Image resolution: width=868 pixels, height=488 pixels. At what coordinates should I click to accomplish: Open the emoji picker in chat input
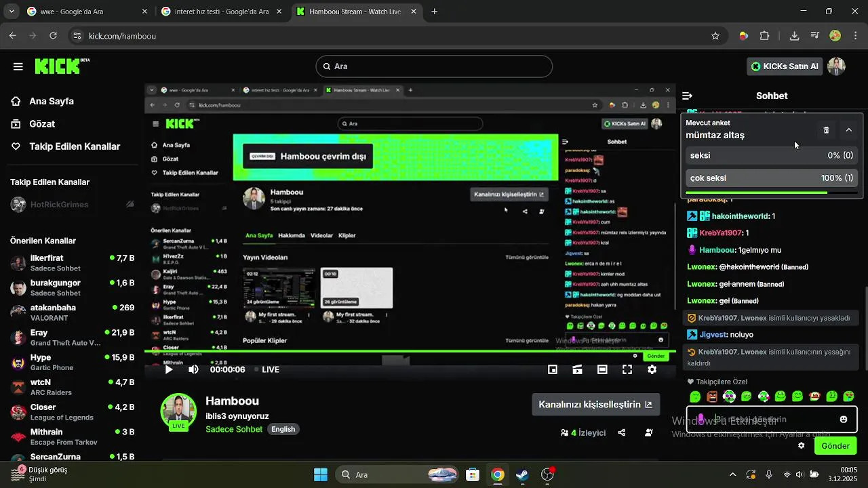click(x=844, y=420)
